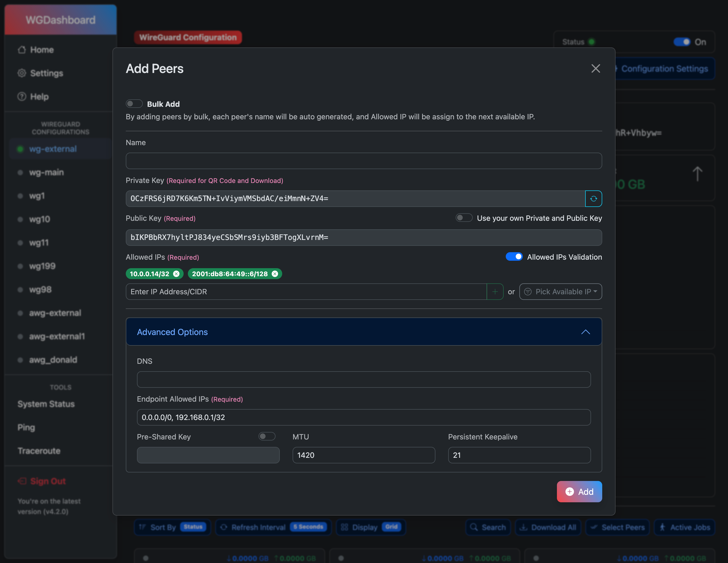Image resolution: width=728 pixels, height=563 pixels.
Task: Open the Display Grid dropdown
Action: pos(371,527)
